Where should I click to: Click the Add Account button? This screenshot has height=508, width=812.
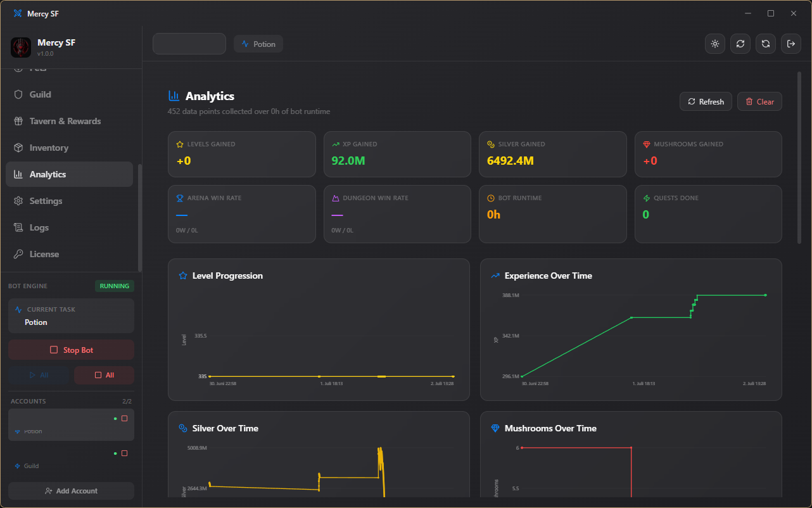tap(71, 491)
